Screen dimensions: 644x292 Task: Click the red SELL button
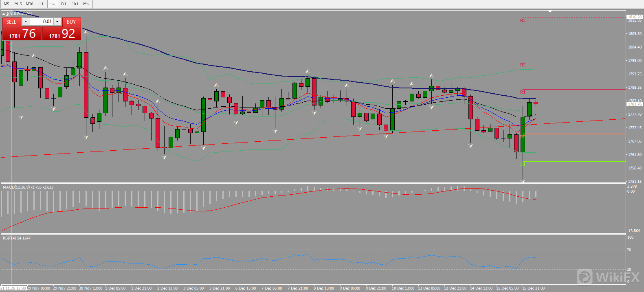tap(11, 22)
